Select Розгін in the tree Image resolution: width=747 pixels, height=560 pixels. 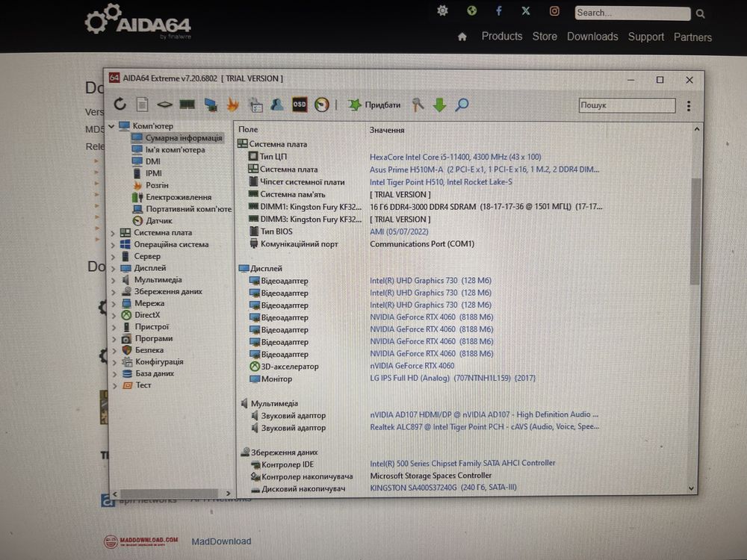[157, 185]
